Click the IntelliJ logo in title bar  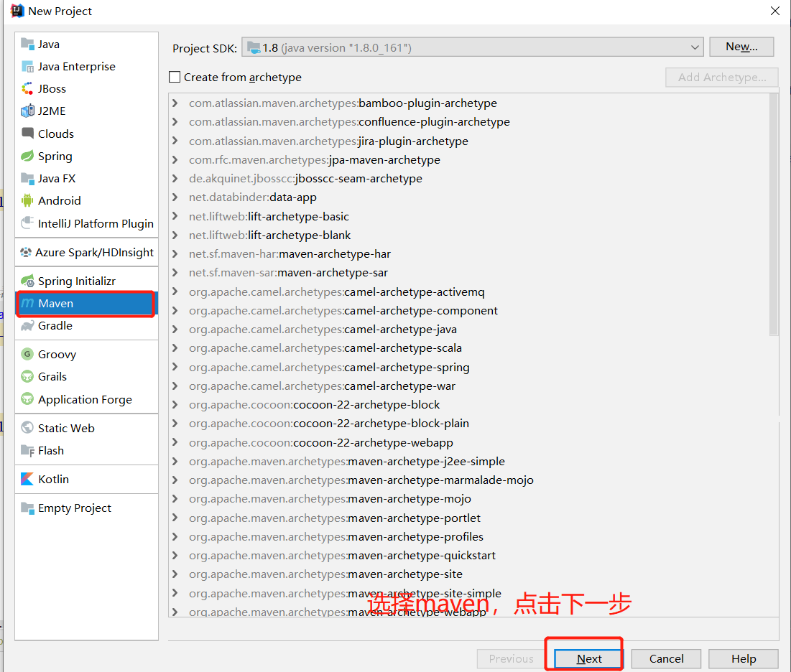coord(17,11)
